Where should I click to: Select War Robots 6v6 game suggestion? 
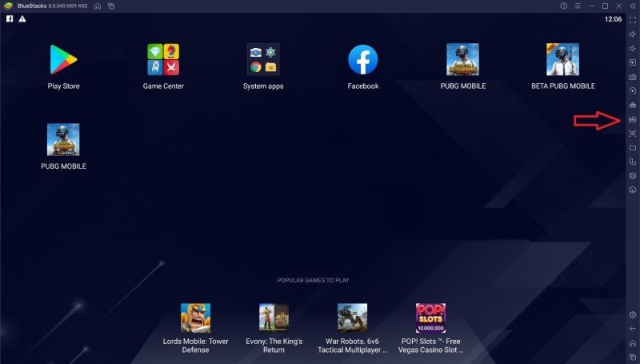pos(352,318)
